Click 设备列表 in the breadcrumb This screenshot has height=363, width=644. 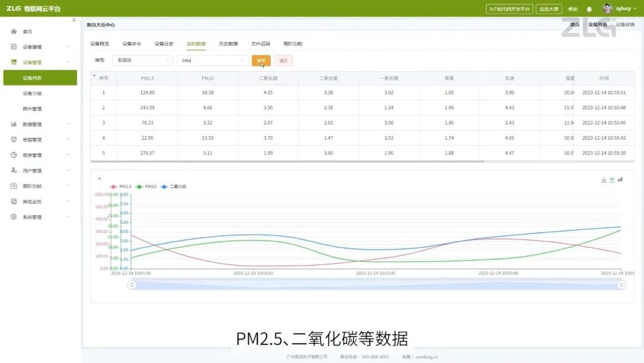pyautogui.click(x=597, y=24)
